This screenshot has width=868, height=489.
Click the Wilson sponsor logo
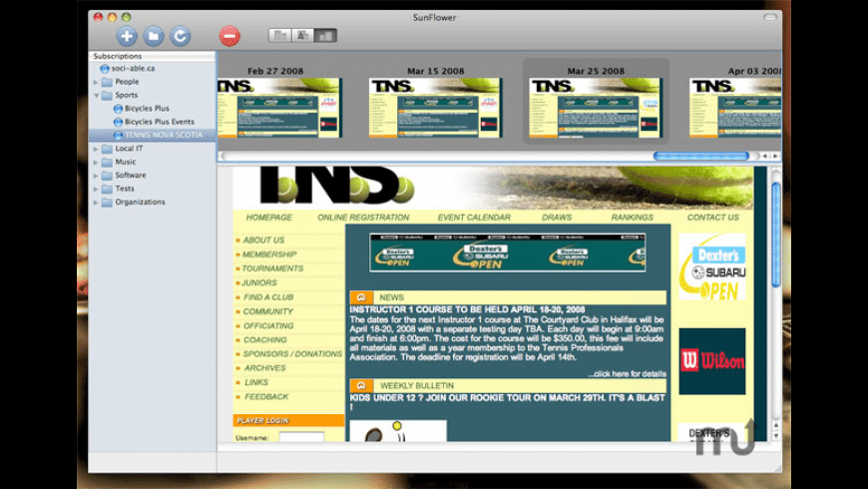712,361
